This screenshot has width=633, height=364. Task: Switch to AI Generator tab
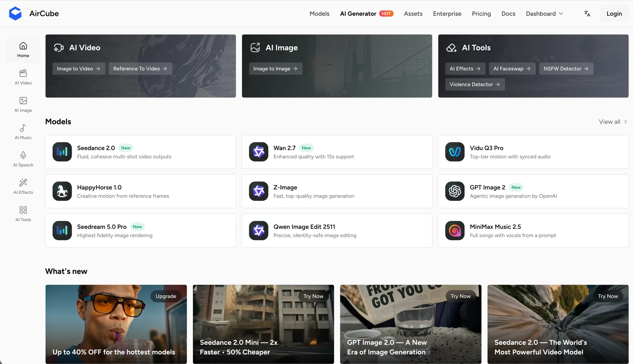click(x=366, y=13)
